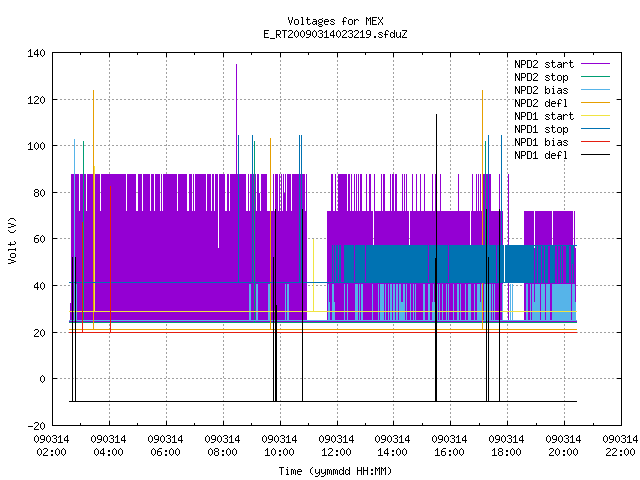The image size is (640, 480).
Task: Click the y-axis tick value -20
Action: click(36, 426)
